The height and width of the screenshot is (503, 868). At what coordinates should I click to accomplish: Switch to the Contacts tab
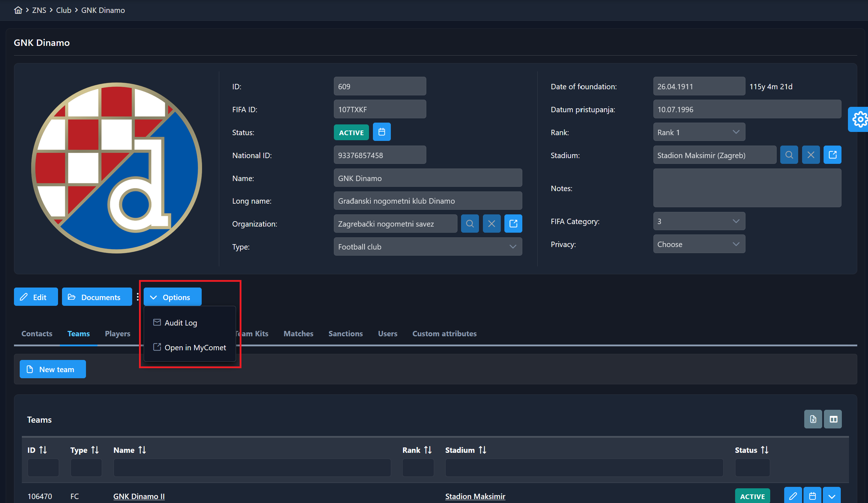pos(37,333)
